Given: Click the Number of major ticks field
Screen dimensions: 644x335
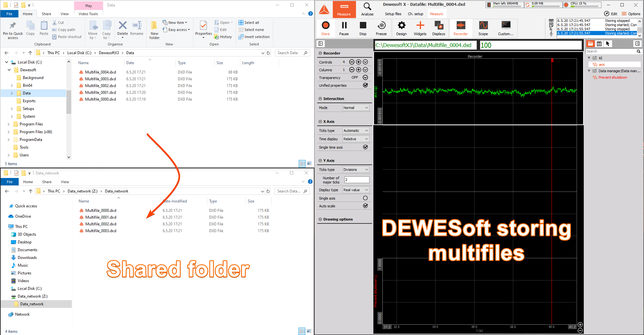Looking at the screenshot, I should [x=357, y=180].
